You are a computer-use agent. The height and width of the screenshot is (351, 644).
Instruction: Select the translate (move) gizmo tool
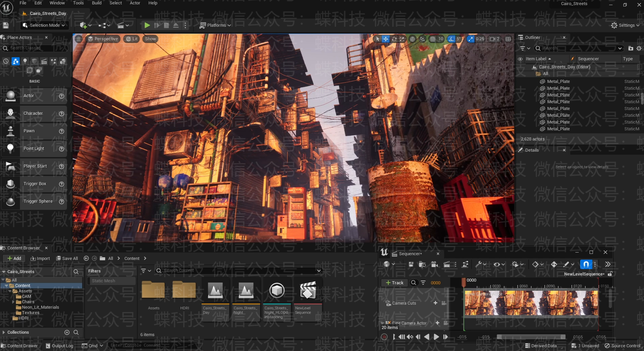click(386, 39)
